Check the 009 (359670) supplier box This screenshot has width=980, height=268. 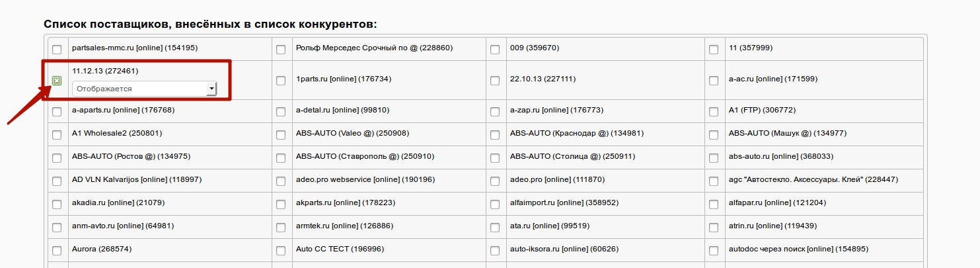[495, 50]
